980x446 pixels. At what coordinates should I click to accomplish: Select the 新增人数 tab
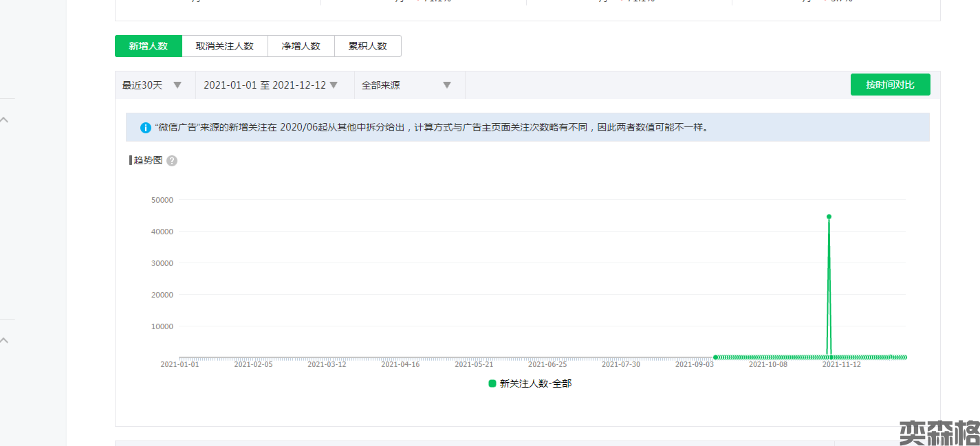click(x=149, y=46)
